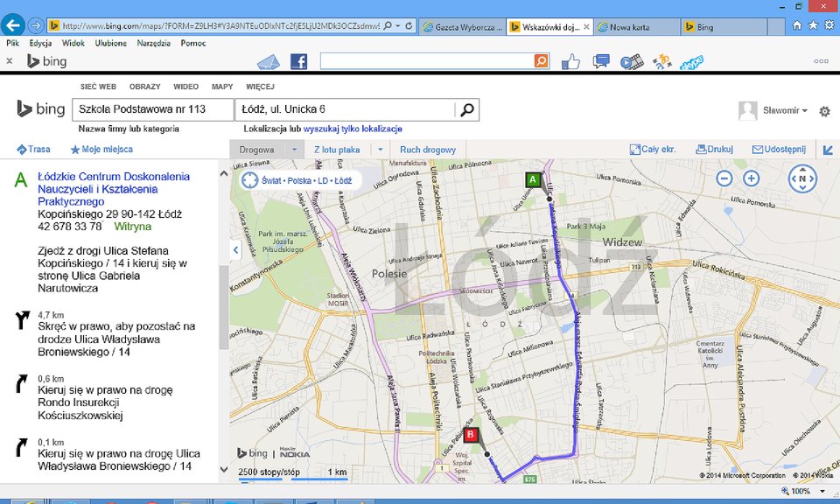Open browser tools gear icon
840x504 pixels.
829,25
